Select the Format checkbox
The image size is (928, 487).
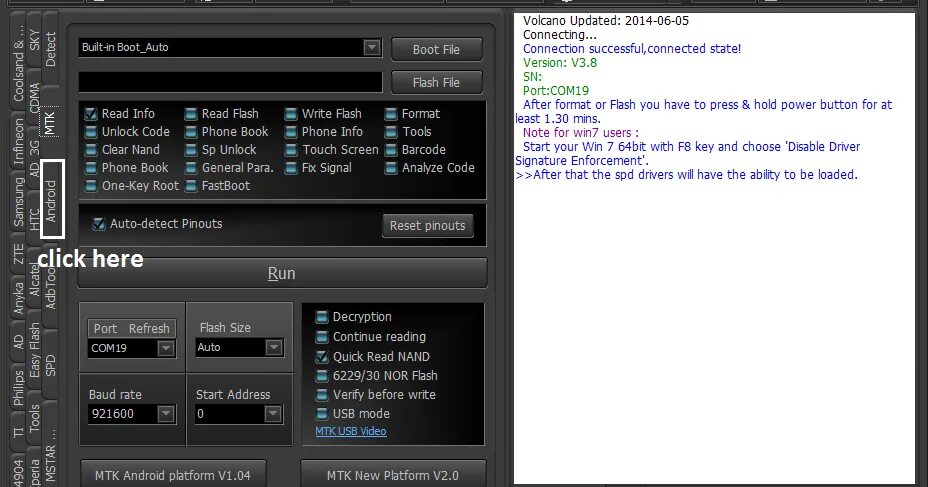click(391, 114)
